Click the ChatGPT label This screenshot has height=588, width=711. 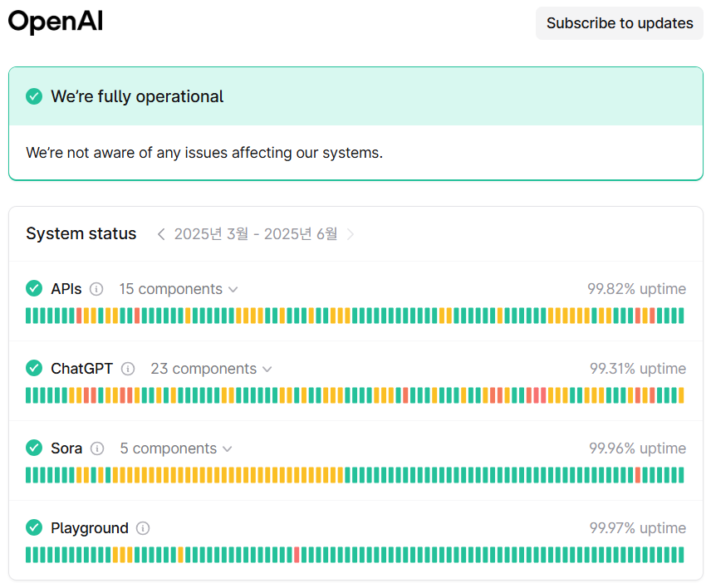[x=81, y=369]
